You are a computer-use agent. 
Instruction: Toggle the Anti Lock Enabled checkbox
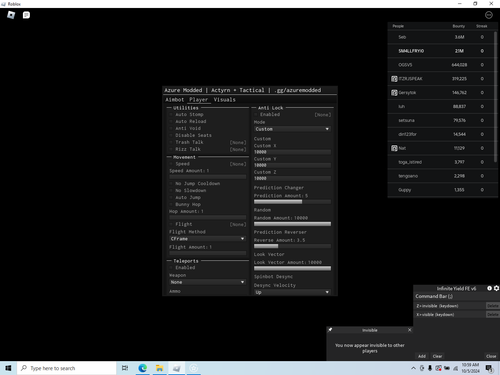coord(256,114)
